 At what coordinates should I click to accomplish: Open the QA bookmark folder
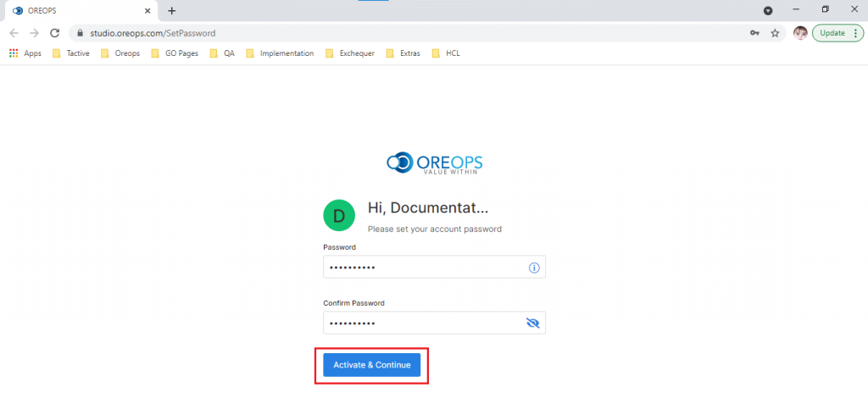[x=222, y=53]
